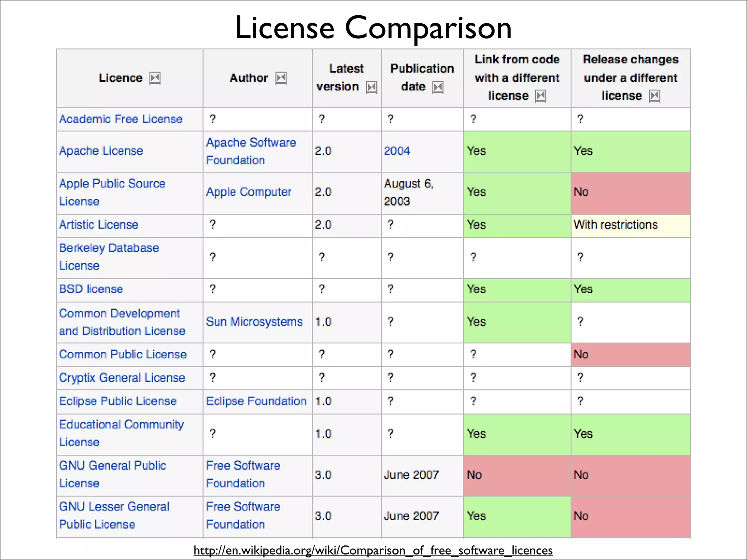Viewport: 747px width, 560px height.
Task: Open Common Development and Distribution License link
Action: point(122,322)
